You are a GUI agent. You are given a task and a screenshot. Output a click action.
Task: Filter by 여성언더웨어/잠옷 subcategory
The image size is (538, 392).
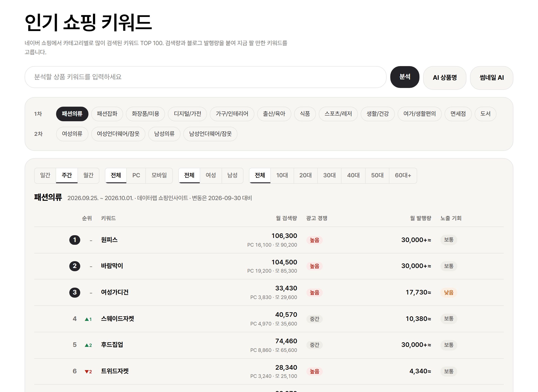click(118, 134)
